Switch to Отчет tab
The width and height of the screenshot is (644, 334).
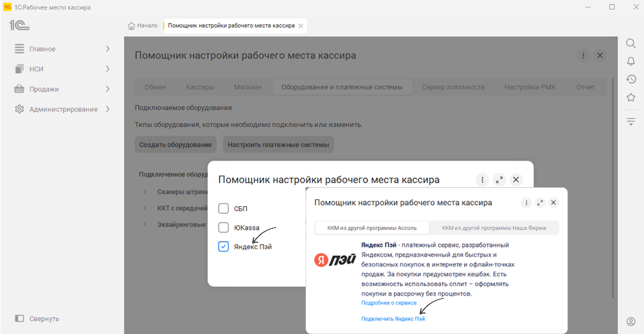tap(586, 87)
